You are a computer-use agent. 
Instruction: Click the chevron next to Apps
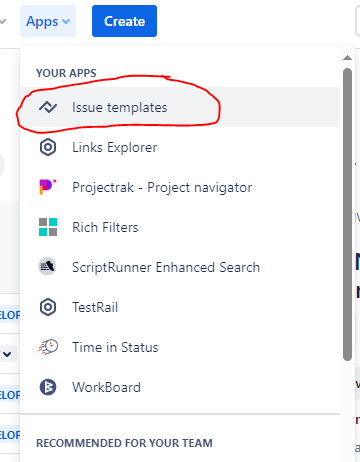[x=66, y=22]
